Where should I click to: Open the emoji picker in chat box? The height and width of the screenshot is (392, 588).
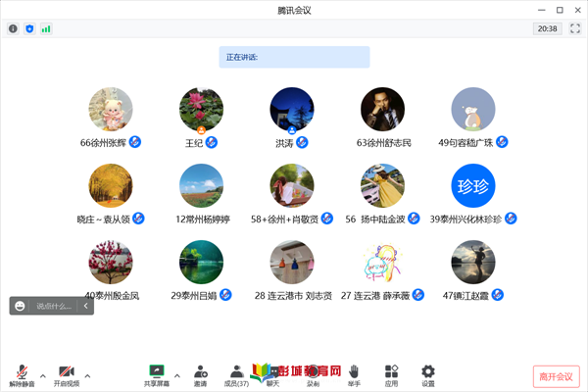pyautogui.click(x=20, y=306)
